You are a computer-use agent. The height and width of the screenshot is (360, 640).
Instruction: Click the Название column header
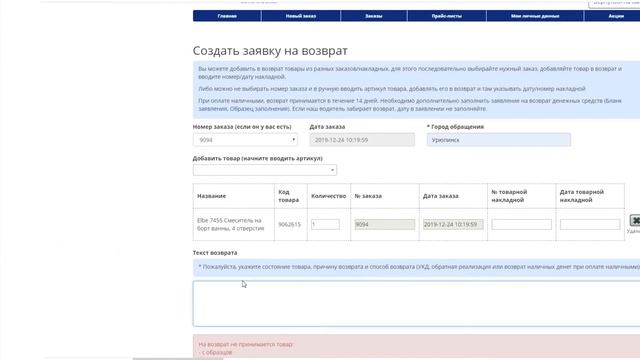(x=211, y=196)
